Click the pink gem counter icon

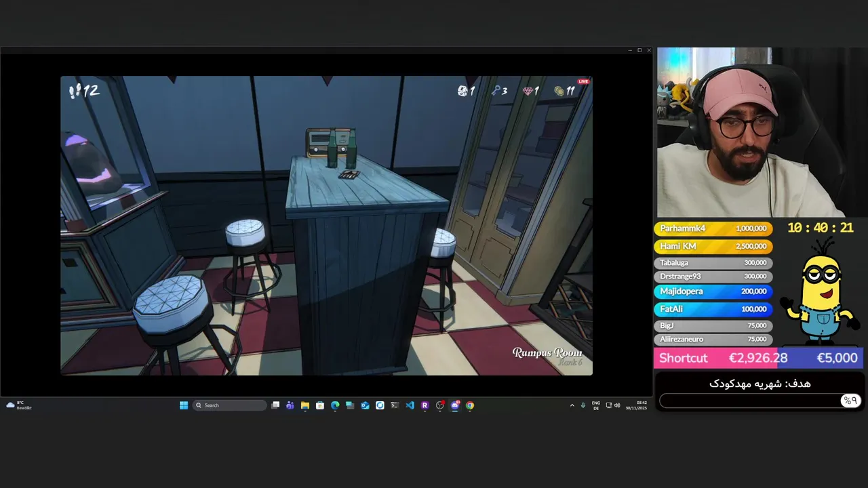point(527,91)
